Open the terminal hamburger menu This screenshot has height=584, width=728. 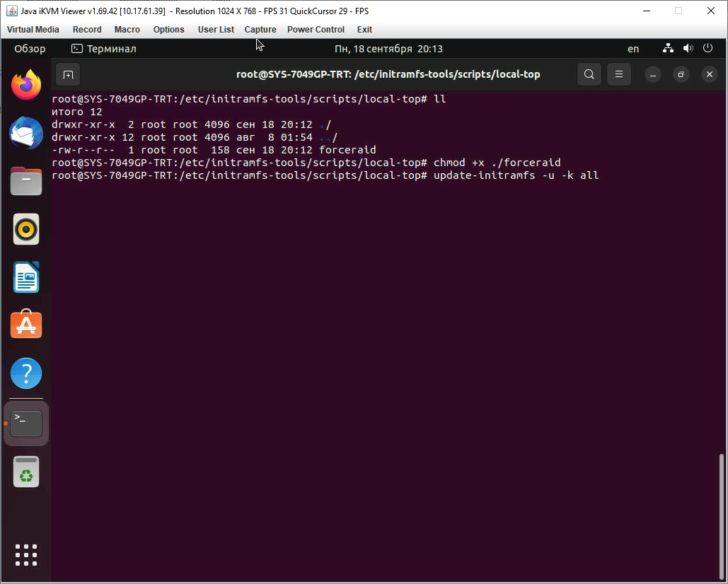pyautogui.click(x=619, y=74)
